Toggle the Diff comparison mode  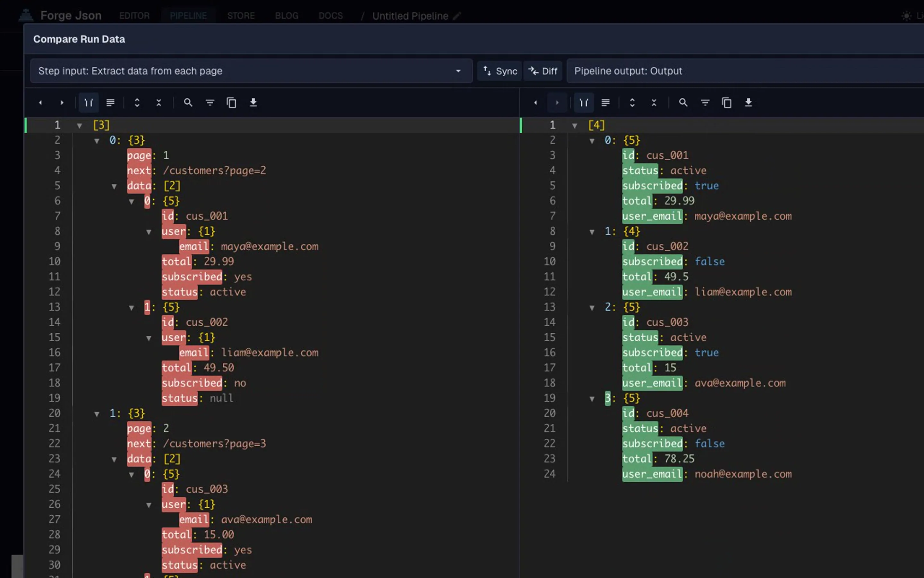point(543,71)
